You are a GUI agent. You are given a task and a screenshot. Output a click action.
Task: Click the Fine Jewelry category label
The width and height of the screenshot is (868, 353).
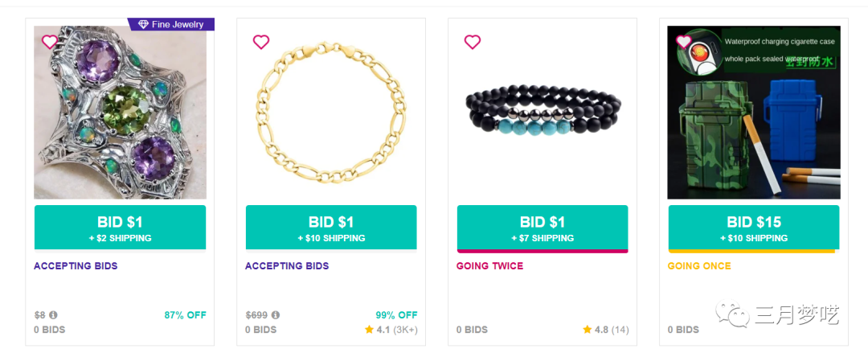pyautogui.click(x=178, y=24)
